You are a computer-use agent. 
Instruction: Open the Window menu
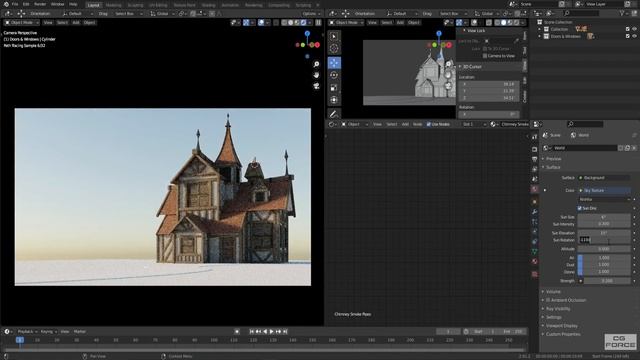pos(58,4)
